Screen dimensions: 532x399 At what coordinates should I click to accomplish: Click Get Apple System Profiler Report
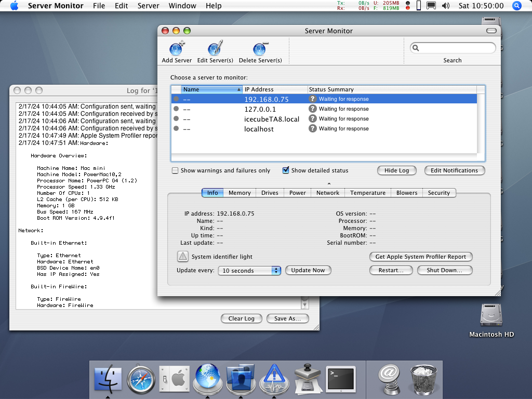pos(421,257)
